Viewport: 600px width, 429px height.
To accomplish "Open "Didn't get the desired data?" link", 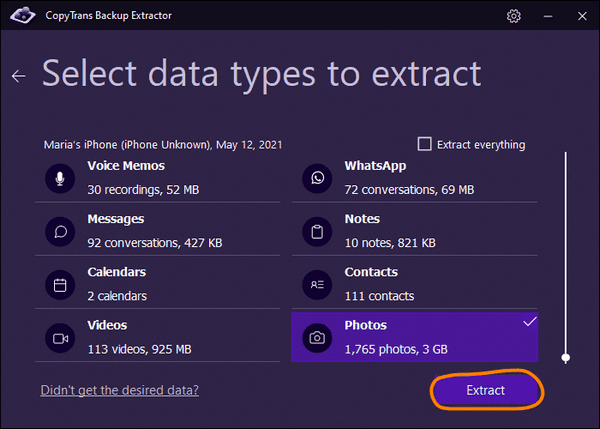I will pos(119,390).
